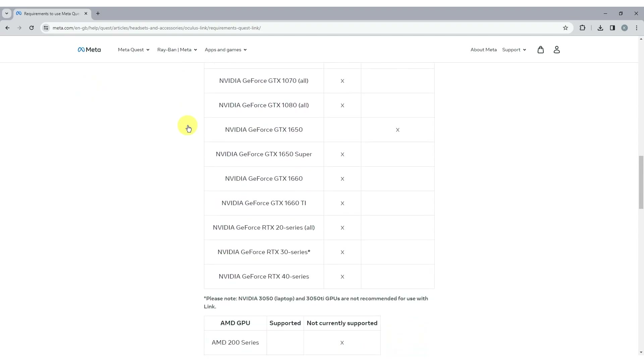Bookmark this page with the star
Viewport: 644px width, 362px height.
pyautogui.click(x=566, y=28)
